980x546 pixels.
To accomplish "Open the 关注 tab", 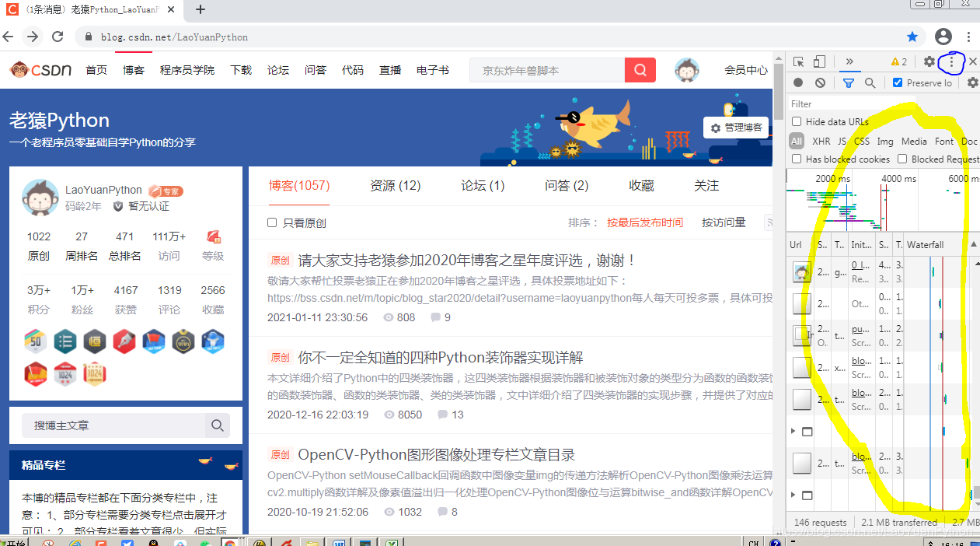I will 706,186.
